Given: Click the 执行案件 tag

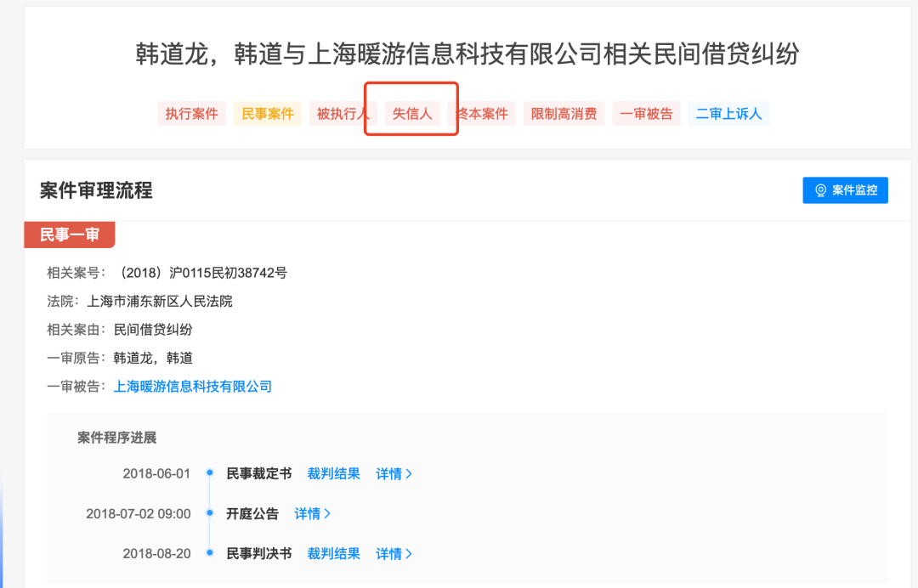Looking at the screenshot, I should coord(191,114).
